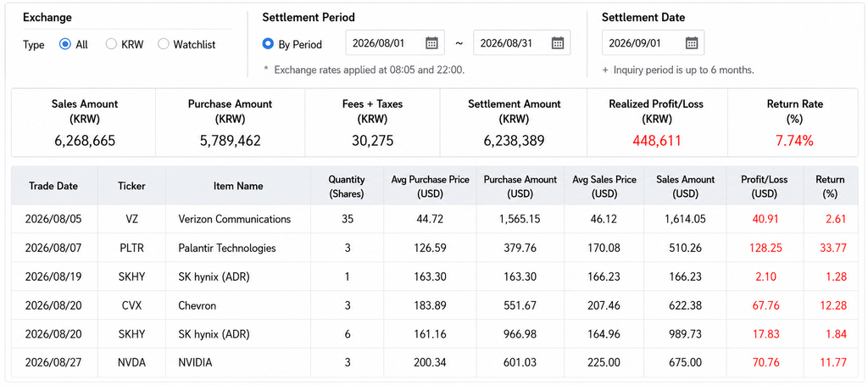
Task: Click Palantir return value 33.77
Action: [x=833, y=248]
